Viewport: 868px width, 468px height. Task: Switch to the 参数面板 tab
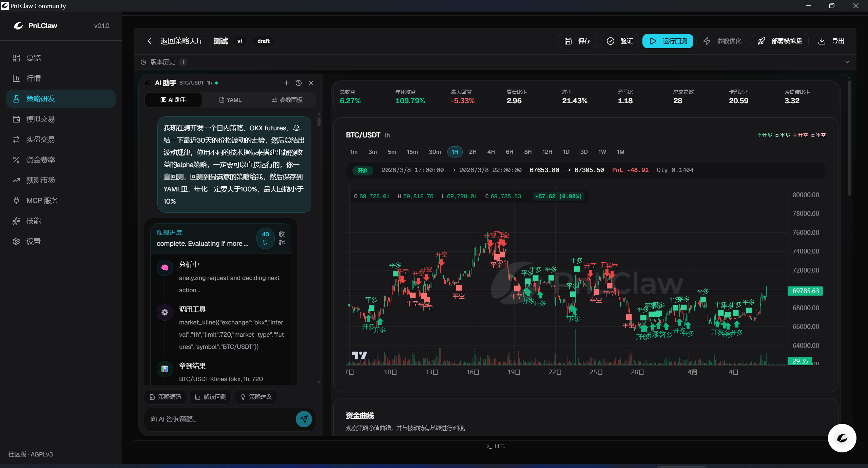(x=287, y=100)
